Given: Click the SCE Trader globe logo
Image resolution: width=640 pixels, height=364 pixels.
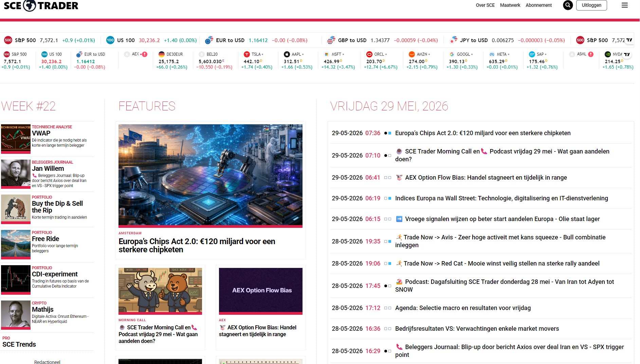Looking at the screenshot, I should click(x=30, y=5).
